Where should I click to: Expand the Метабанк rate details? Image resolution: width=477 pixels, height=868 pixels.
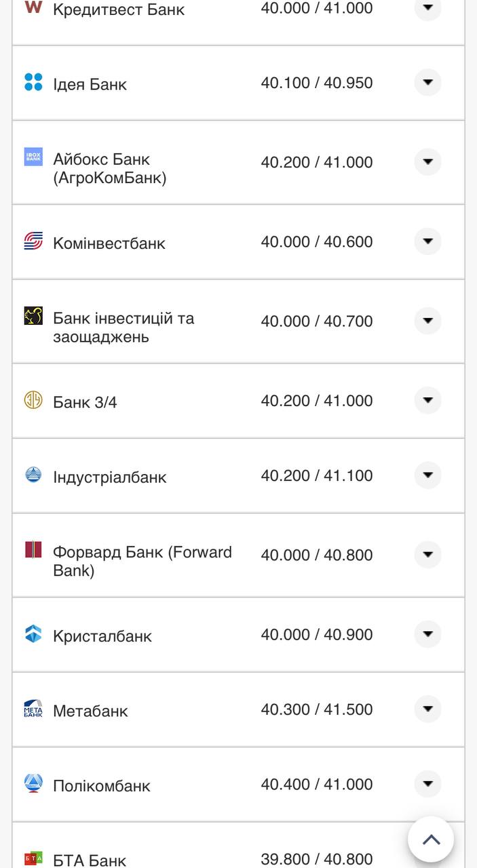point(427,709)
